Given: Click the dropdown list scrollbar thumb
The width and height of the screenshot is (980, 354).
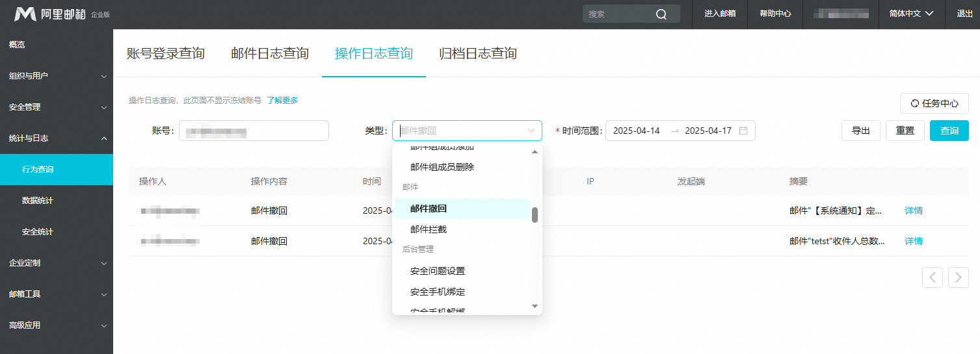Looking at the screenshot, I should point(535,215).
